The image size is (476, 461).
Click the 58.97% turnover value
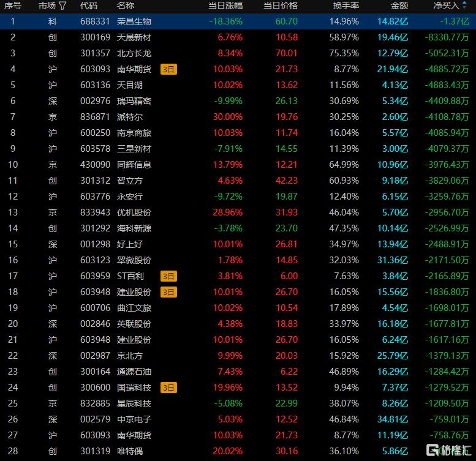[344, 37]
